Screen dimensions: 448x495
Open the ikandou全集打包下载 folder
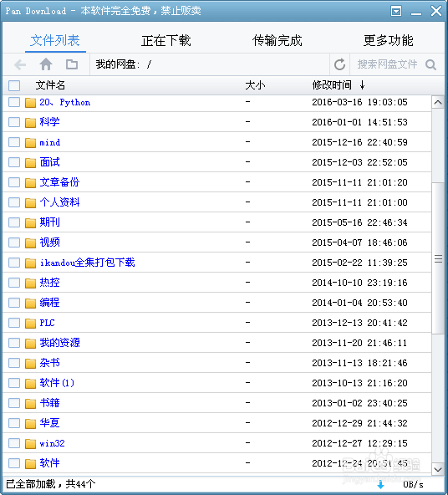coord(88,263)
